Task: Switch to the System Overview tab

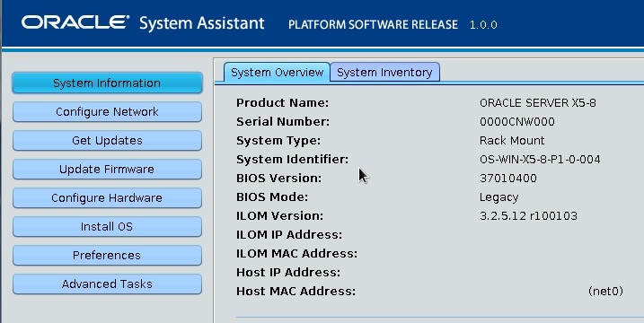Action: pos(277,73)
